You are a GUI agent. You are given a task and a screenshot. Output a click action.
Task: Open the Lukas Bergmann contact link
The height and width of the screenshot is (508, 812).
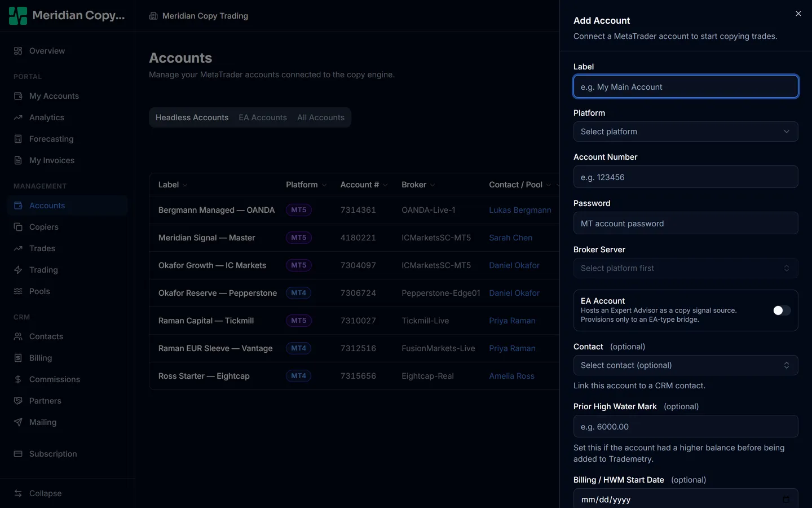(520, 210)
